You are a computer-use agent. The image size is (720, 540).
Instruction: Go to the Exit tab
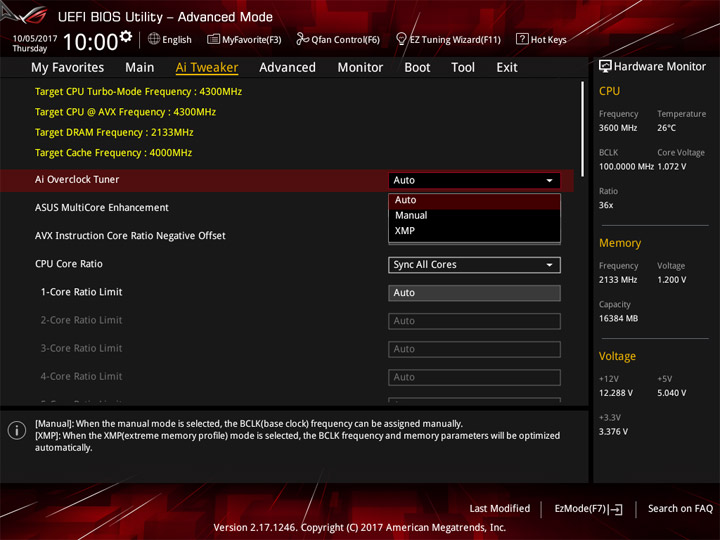pyautogui.click(x=507, y=68)
